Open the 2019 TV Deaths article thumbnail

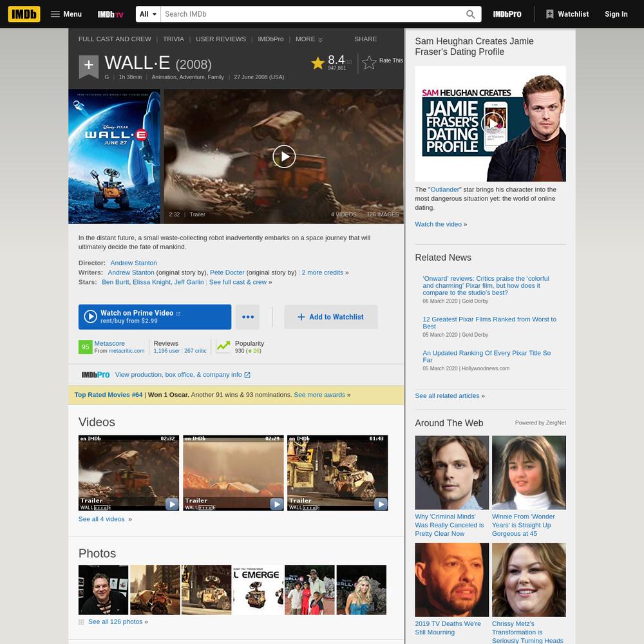pyautogui.click(x=452, y=580)
